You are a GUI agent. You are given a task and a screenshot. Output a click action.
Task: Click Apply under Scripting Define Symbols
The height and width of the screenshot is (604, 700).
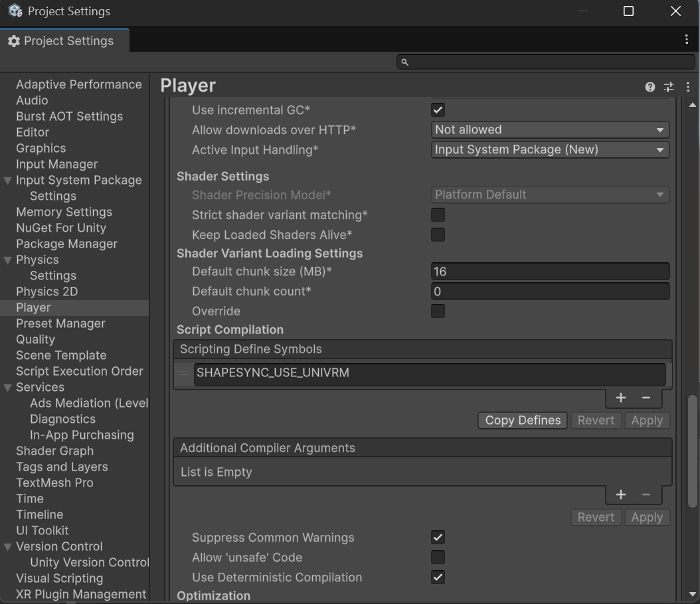(x=647, y=420)
